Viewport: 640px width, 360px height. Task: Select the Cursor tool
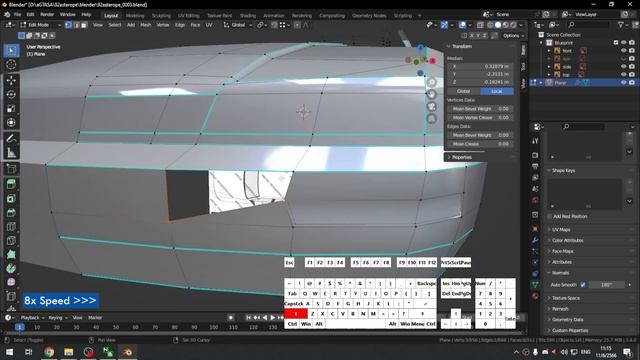click(11, 64)
